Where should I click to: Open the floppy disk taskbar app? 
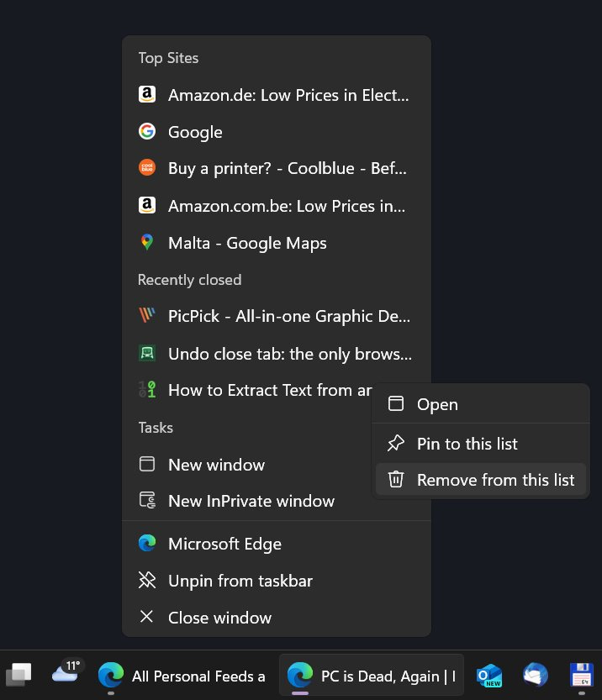pyautogui.click(x=582, y=675)
